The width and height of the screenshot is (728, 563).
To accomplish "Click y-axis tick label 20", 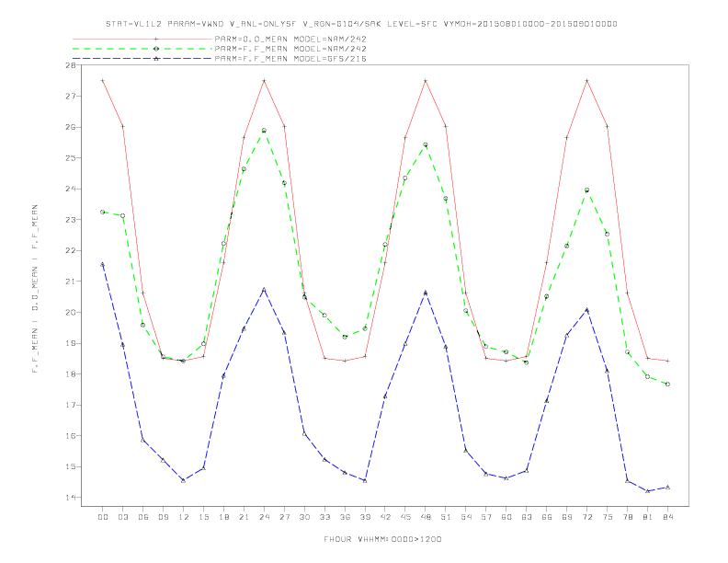I will click(71, 313).
